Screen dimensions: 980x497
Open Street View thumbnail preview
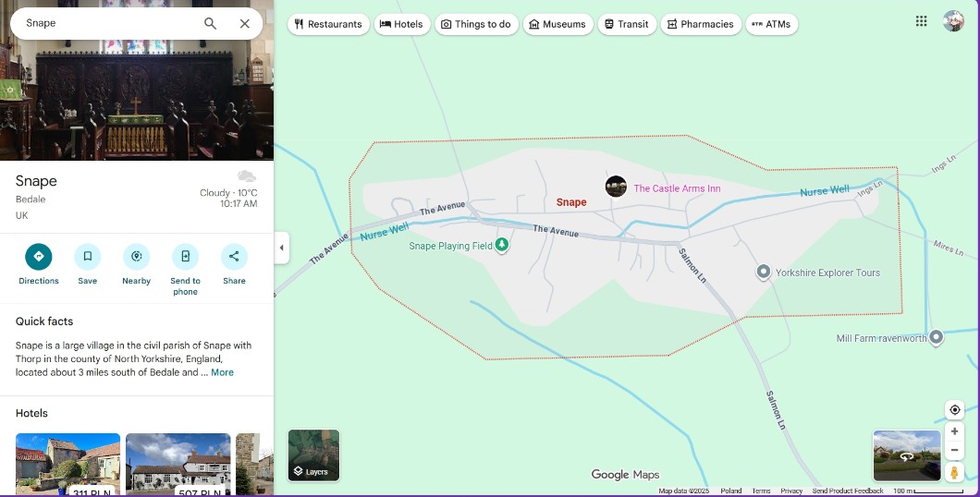point(906,455)
